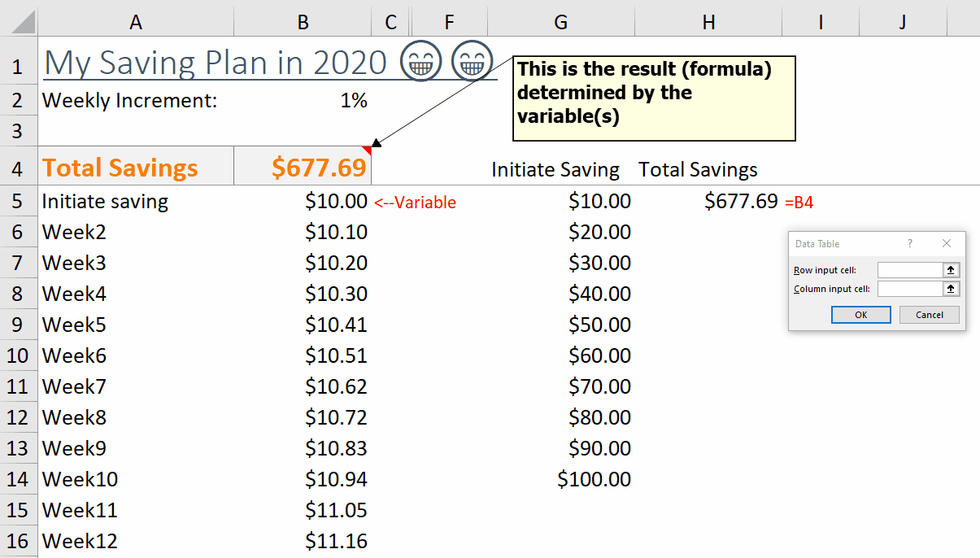Click the yellow comment note box
980x558 pixels.
point(654,98)
